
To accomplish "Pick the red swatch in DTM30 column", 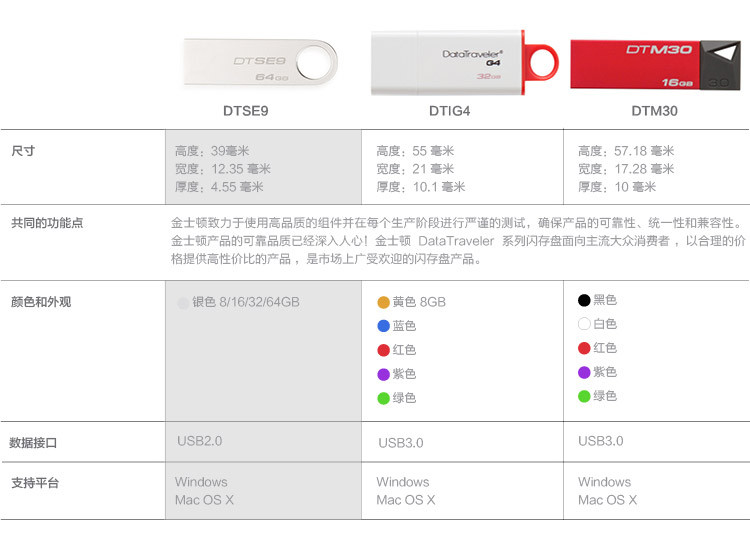I will pyautogui.click(x=584, y=348).
